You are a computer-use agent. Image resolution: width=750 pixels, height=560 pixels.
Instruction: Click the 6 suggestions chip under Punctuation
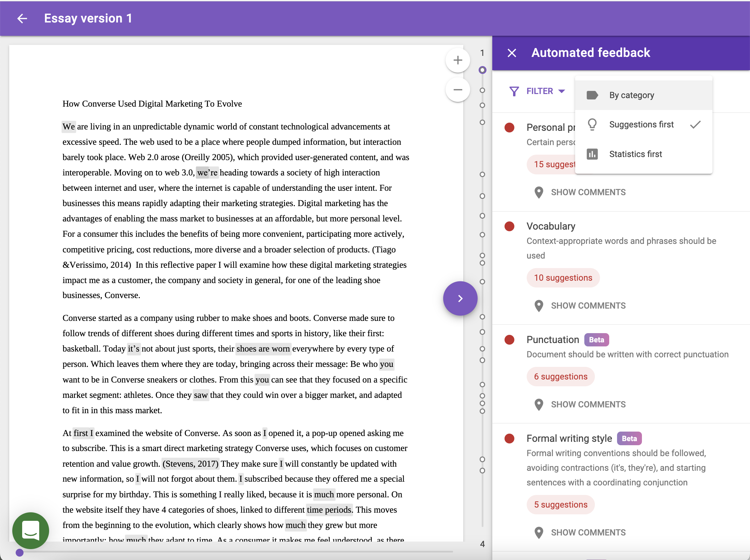click(x=561, y=376)
